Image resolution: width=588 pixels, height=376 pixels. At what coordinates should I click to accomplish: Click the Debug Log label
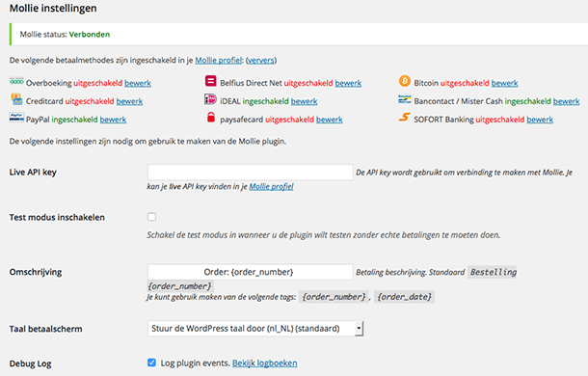pyautogui.click(x=31, y=363)
